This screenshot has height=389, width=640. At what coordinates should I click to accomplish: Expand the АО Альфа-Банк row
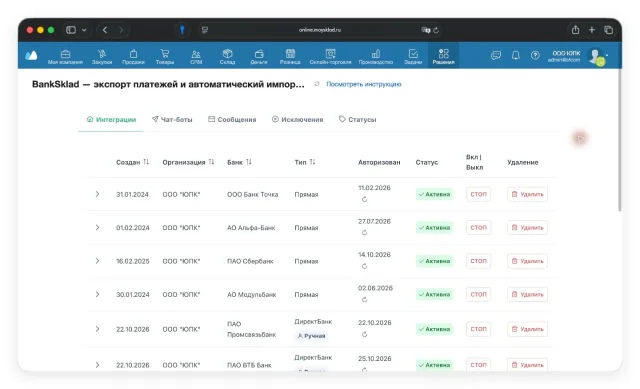pyautogui.click(x=97, y=227)
